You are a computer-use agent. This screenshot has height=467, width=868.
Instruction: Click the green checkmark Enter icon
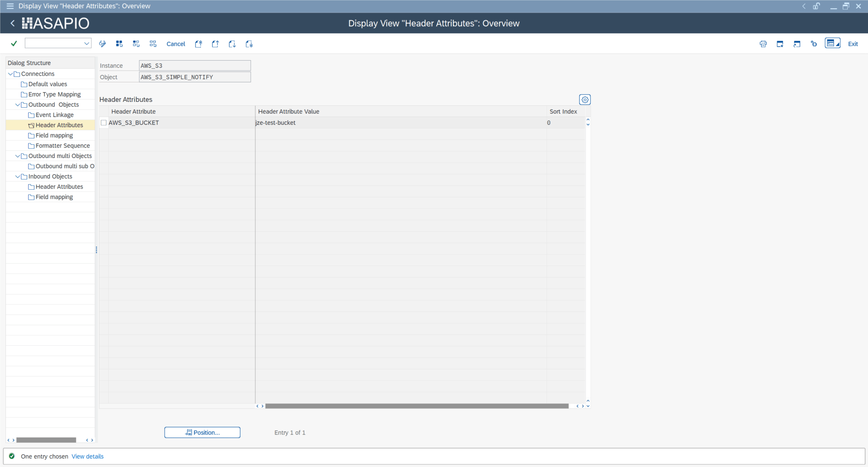(14, 43)
